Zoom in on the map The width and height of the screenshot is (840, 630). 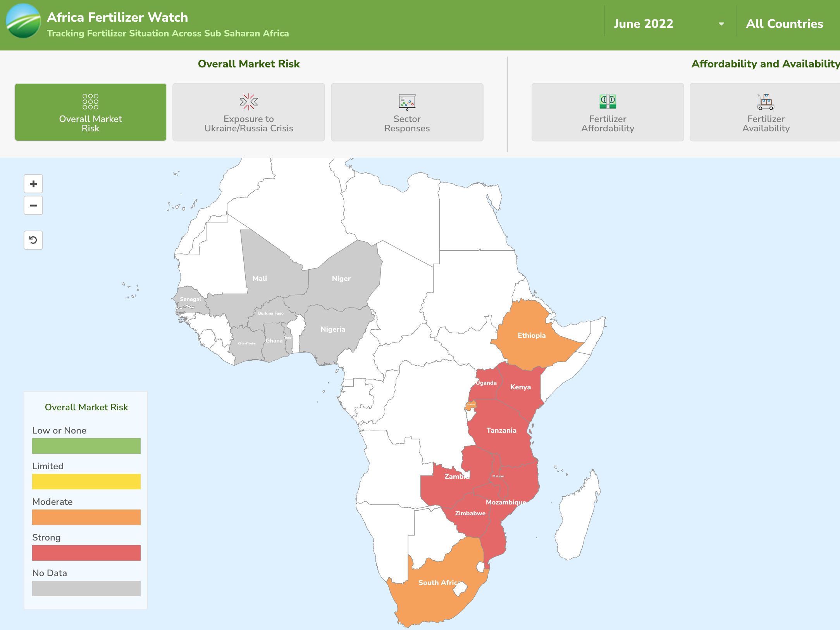click(x=33, y=184)
